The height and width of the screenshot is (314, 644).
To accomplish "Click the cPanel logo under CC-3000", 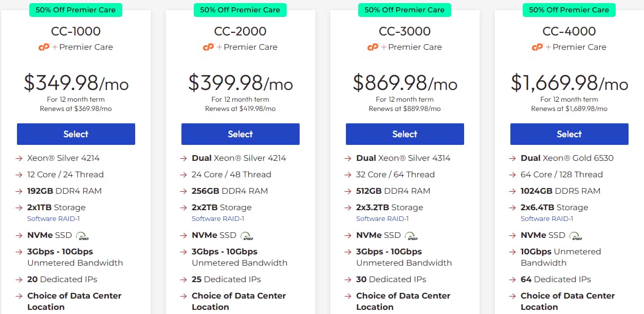I will [373, 47].
